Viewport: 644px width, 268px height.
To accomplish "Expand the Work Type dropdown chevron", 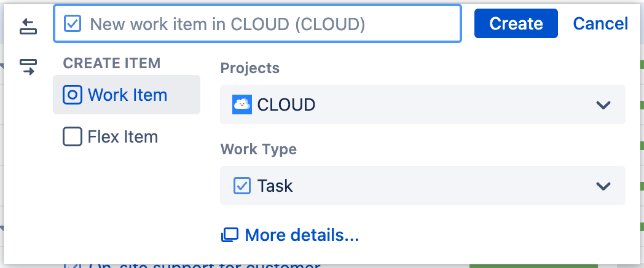I will coord(603,186).
